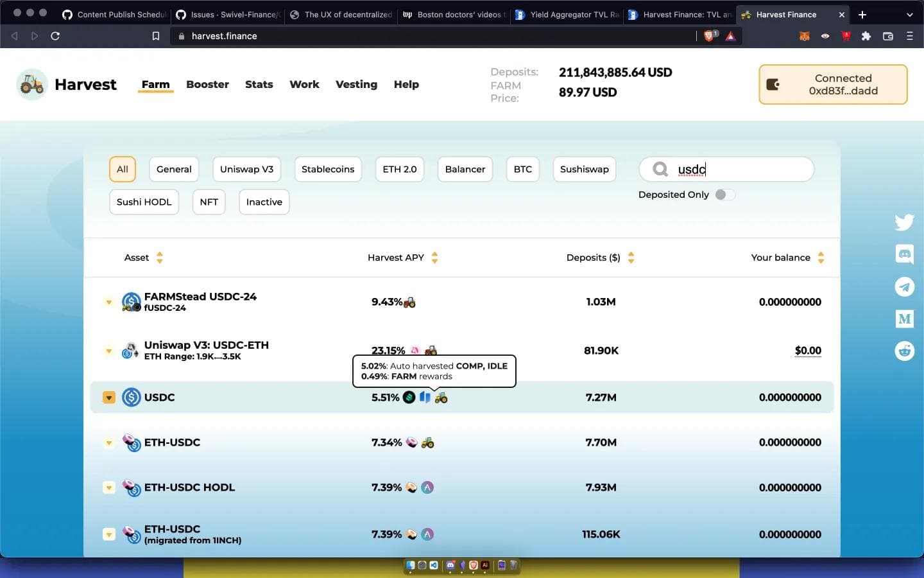This screenshot has width=924, height=578.
Task: Open the Reddit icon link
Action: point(904,351)
